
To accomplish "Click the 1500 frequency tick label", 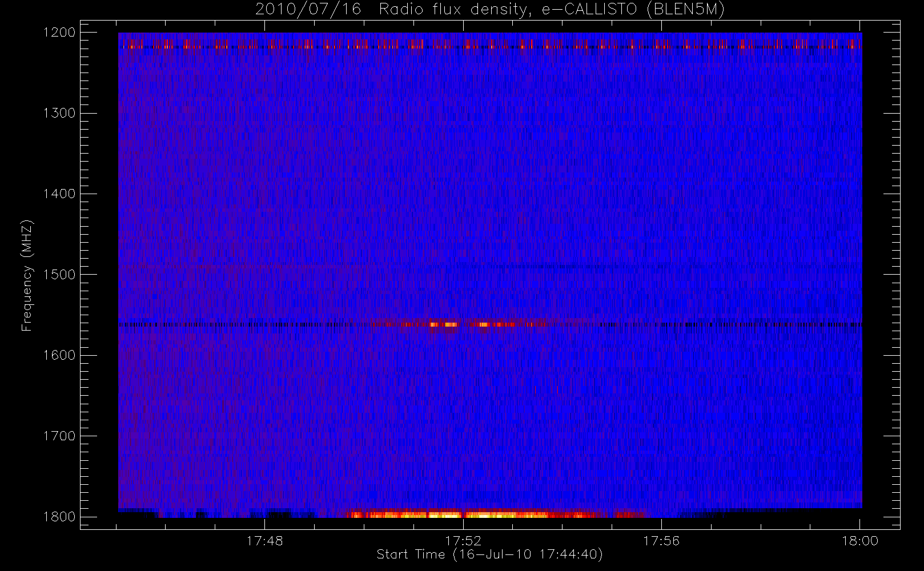I will point(59,275).
